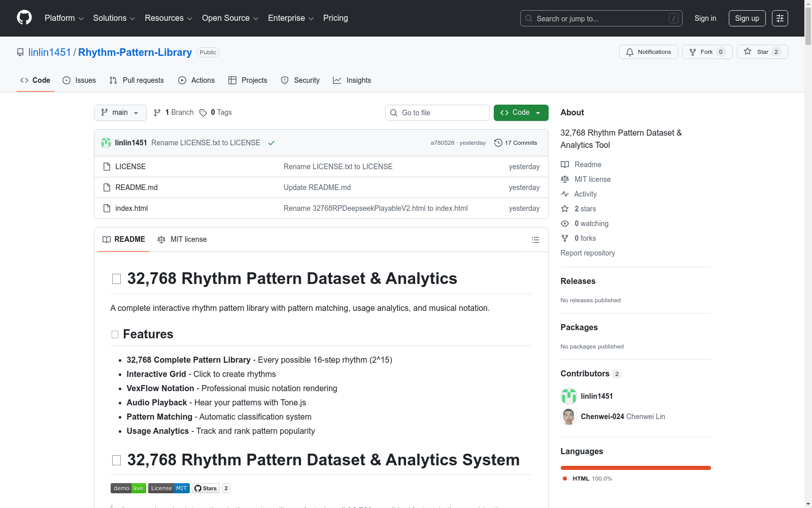View the Insights tab

tap(352, 80)
